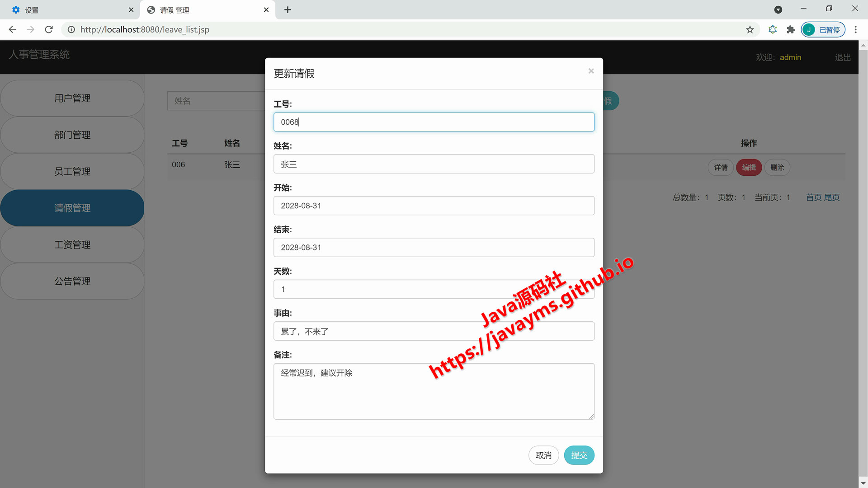This screenshot has width=868, height=488.
Task: Click the 备注 textarea
Action: pos(434,391)
